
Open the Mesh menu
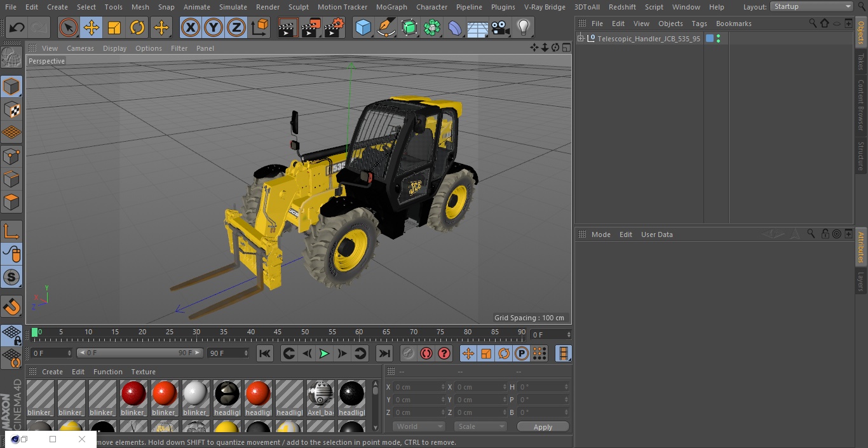click(x=140, y=7)
